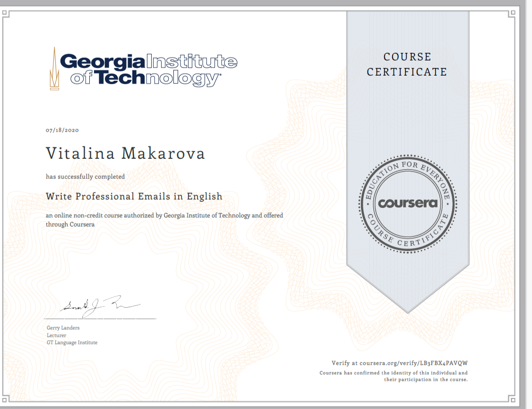Click the Coursera circular seal
The image size is (532, 409).
pyautogui.click(x=407, y=203)
